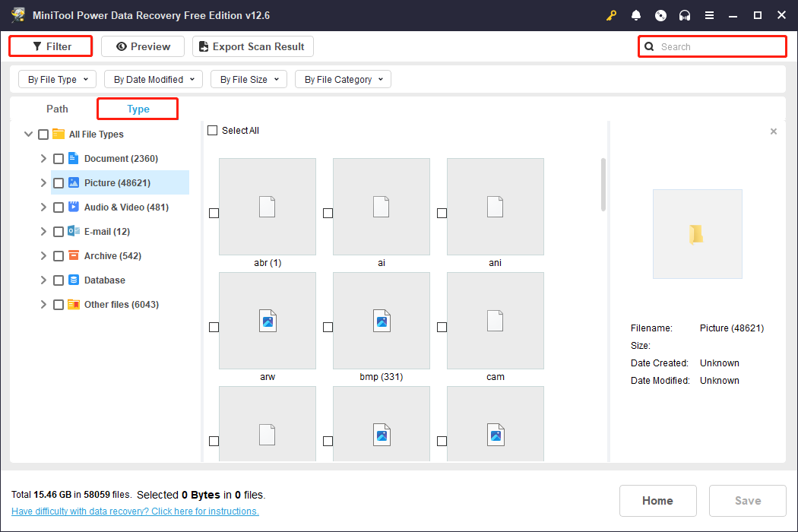Screen dimensions: 798x532
Task: Select the Type tab
Action: pyautogui.click(x=137, y=109)
